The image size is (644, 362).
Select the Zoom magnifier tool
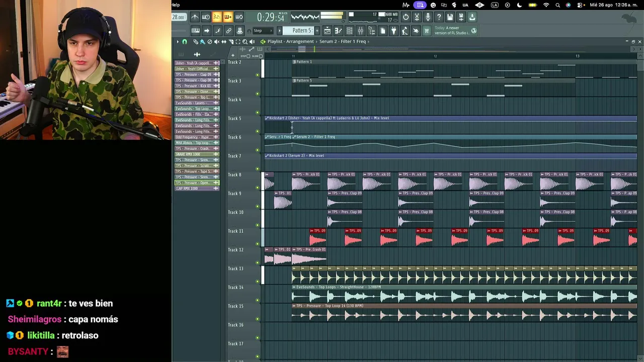tap(245, 42)
